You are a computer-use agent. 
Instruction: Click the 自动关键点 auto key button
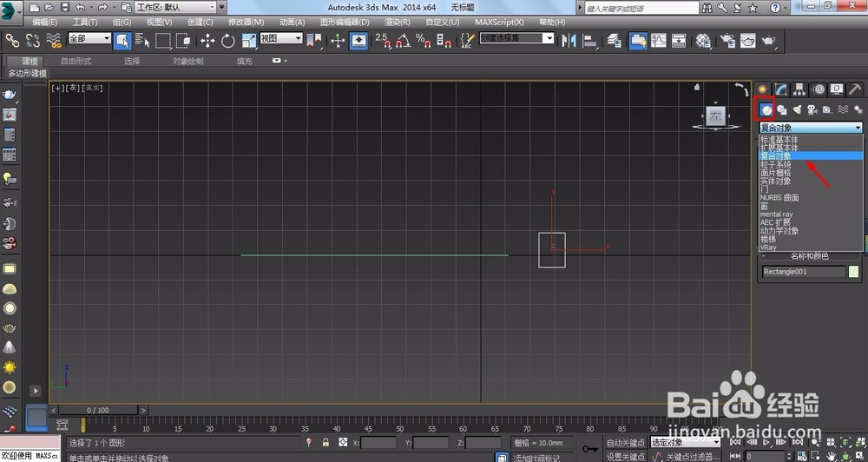(x=626, y=443)
